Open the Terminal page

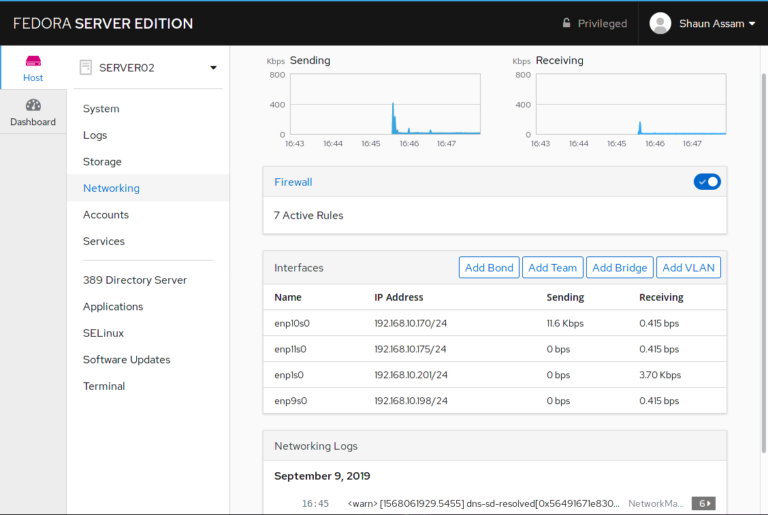point(104,386)
